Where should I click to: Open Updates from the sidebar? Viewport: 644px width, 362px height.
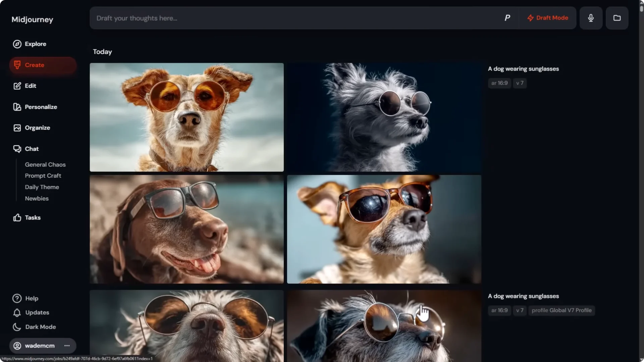(x=37, y=312)
